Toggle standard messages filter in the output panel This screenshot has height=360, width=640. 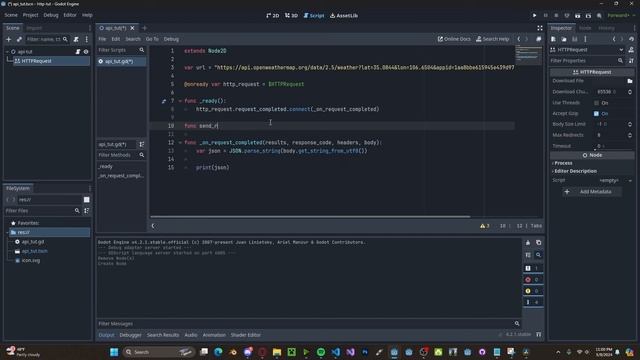[x=533, y=269]
